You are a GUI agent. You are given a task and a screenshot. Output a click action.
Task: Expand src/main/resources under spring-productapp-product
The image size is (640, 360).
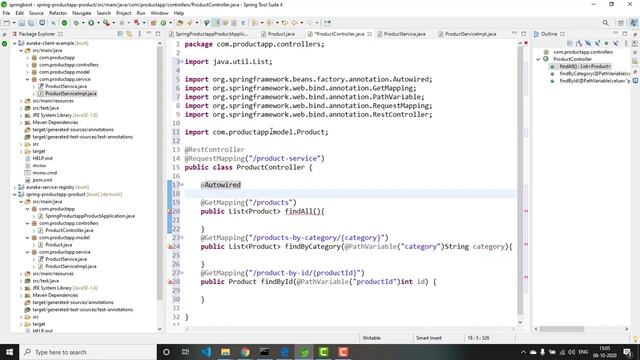pos(21,274)
